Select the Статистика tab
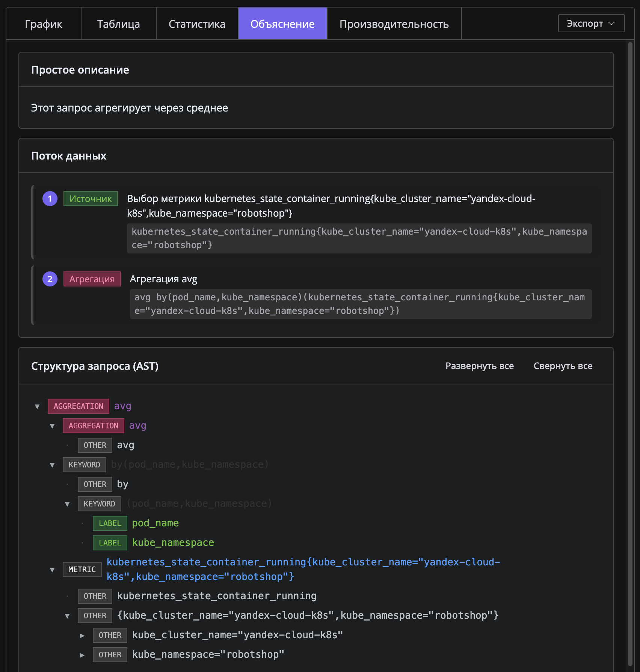 point(197,24)
